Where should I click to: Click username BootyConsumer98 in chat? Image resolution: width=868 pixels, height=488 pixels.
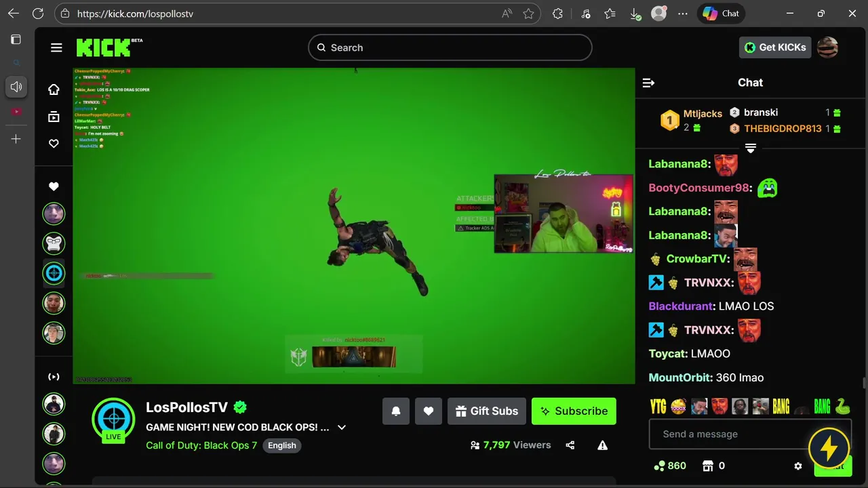pyautogui.click(x=700, y=188)
